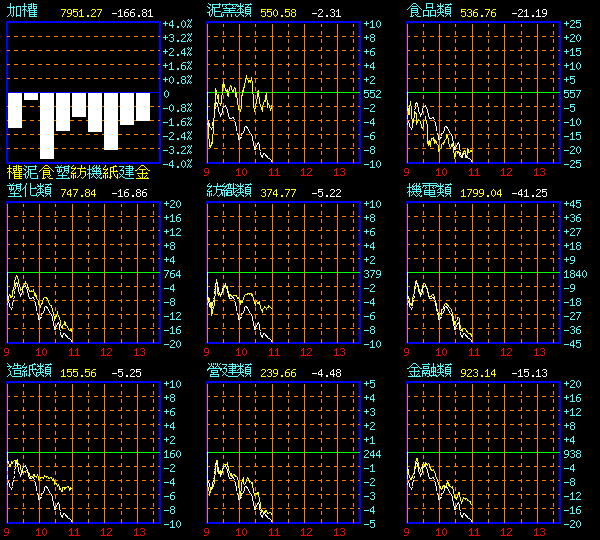
Task: Click the 10 time label under 紡織類
Action: [x=241, y=352]
